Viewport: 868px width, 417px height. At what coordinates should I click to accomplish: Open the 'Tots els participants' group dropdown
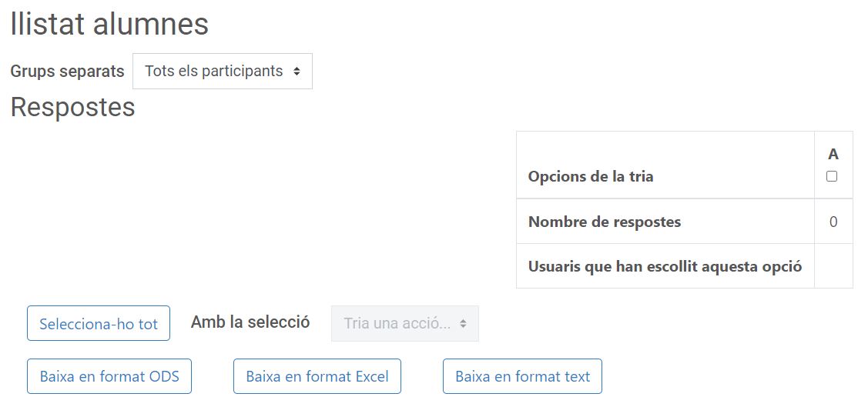pos(222,72)
